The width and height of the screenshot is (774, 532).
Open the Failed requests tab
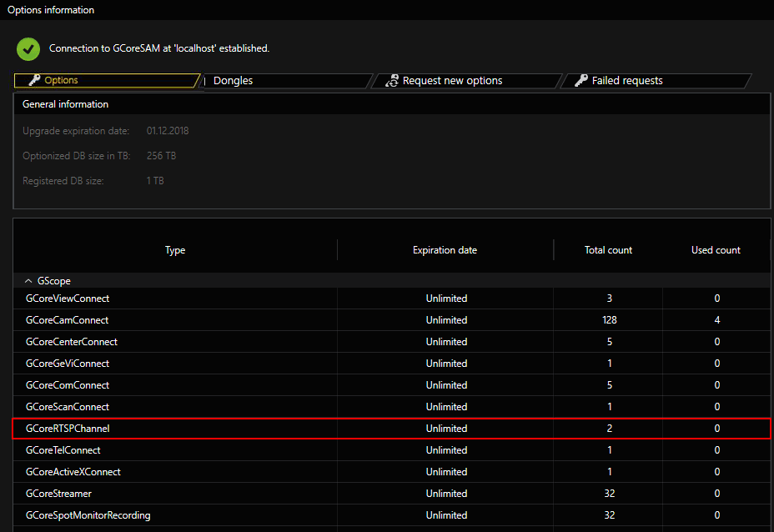[x=656, y=81]
